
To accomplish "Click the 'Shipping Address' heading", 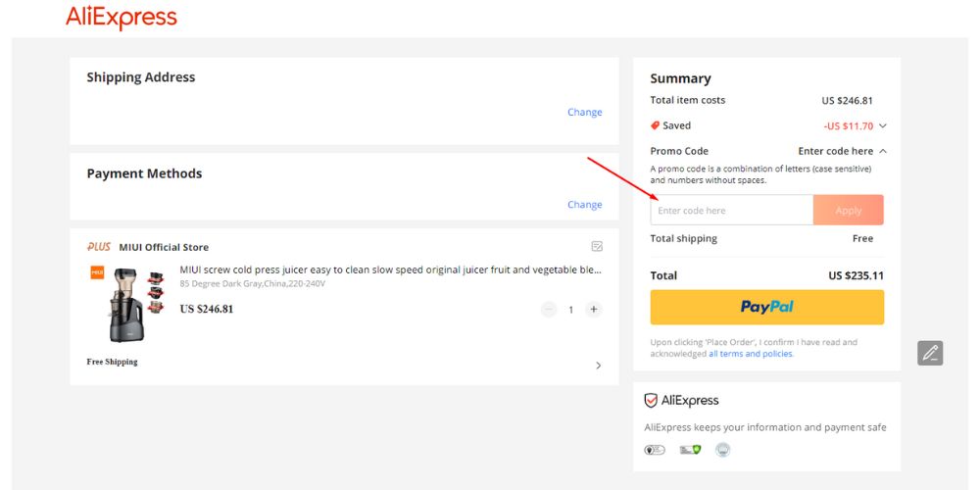I will tap(140, 76).
